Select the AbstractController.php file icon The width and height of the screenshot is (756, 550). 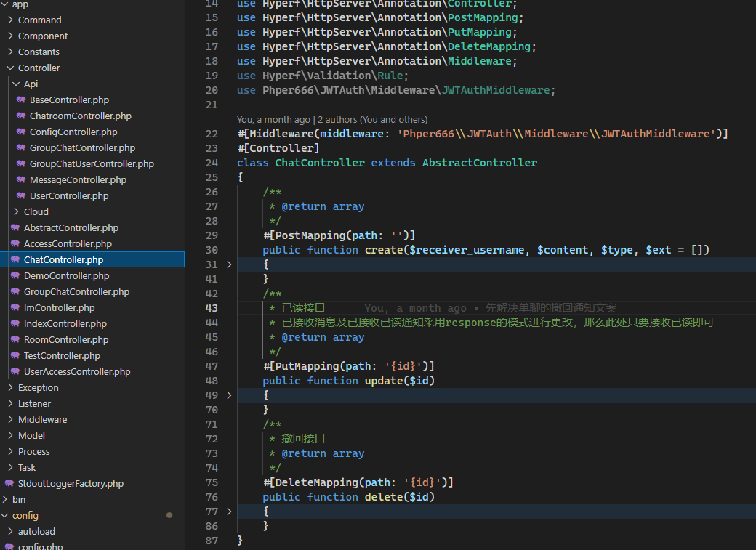pyautogui.click(x=16, y=227)
